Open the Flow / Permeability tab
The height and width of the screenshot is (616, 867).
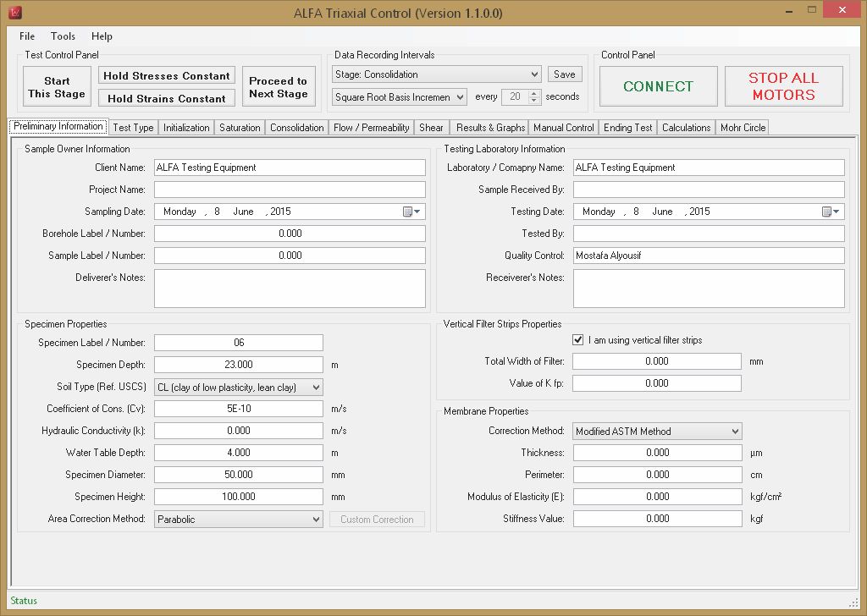[x=371, y=128]
